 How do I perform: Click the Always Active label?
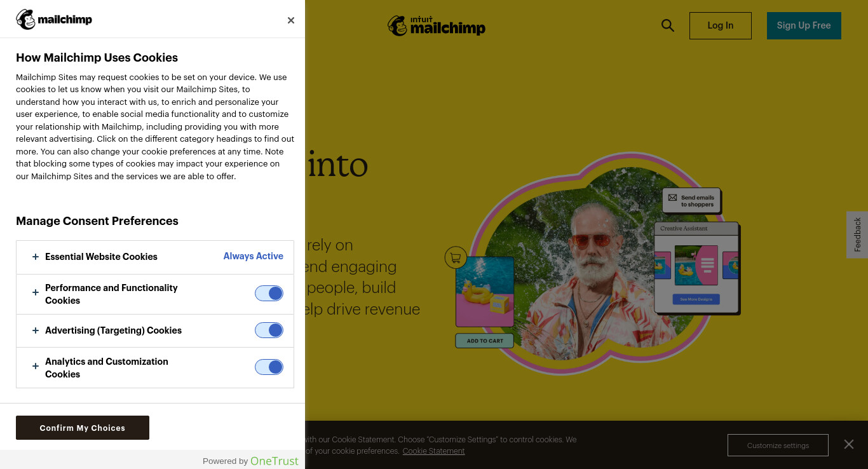point(254,256)
